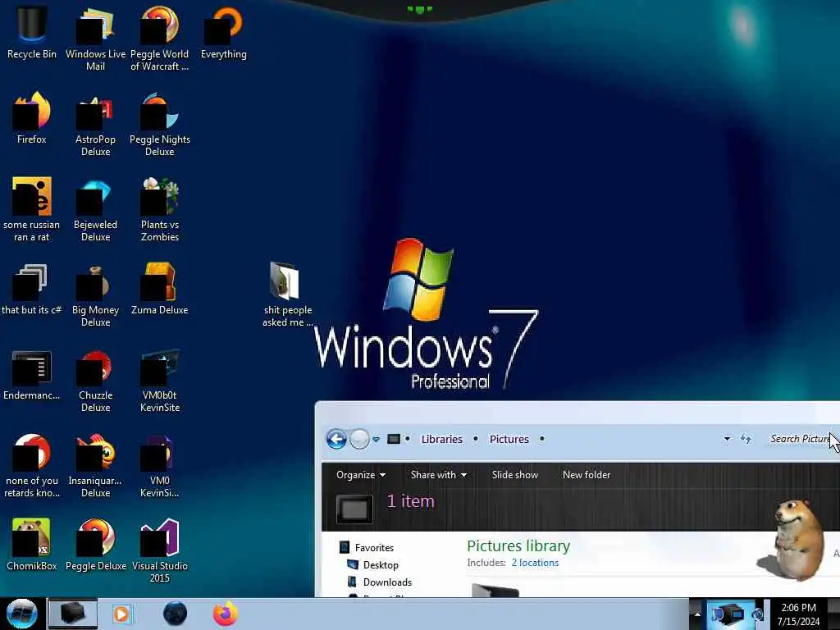840x630 pixels.
Task: Open Peggle Deluxe desktop icon
Action: [x=95, y=545]
